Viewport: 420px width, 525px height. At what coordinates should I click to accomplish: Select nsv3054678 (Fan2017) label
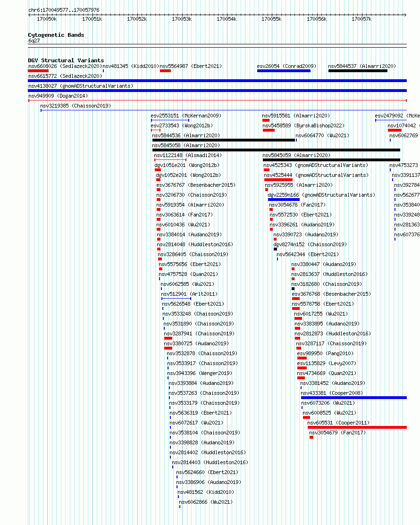tap(297, 205)
